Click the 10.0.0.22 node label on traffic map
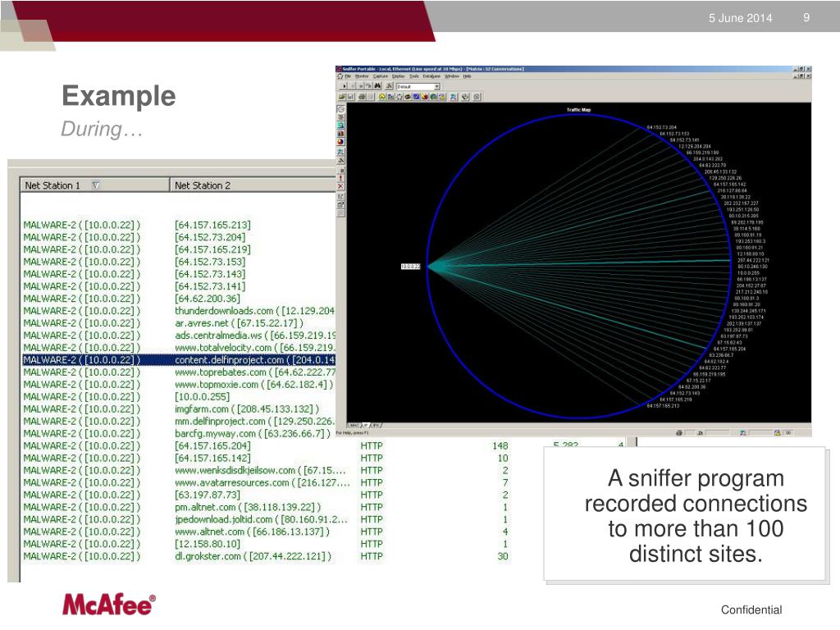Viewport: 840px width, 630px height. (411, 267)
